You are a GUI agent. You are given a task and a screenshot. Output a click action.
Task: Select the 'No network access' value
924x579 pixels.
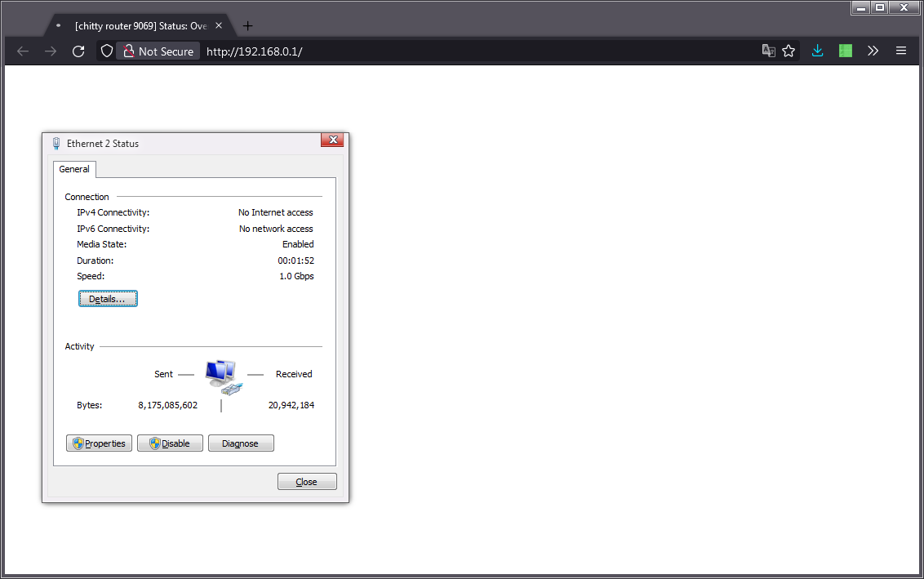[276, 229]
